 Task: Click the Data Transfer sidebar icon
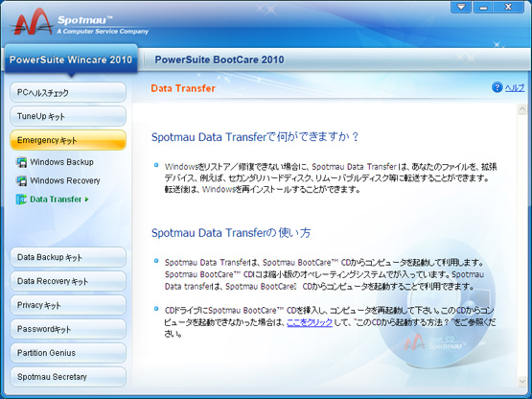coord(21,199)
